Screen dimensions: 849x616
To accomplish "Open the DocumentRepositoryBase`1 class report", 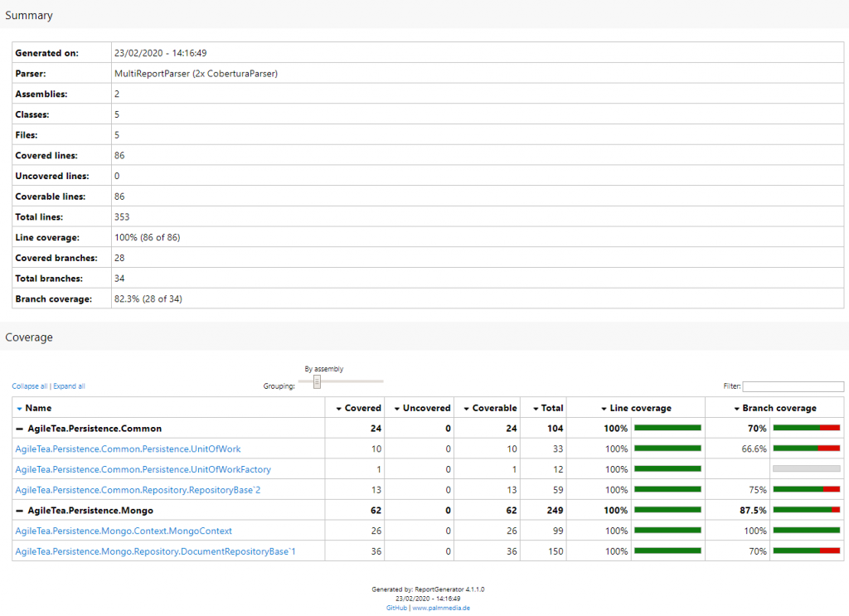I will click(155, 551).
